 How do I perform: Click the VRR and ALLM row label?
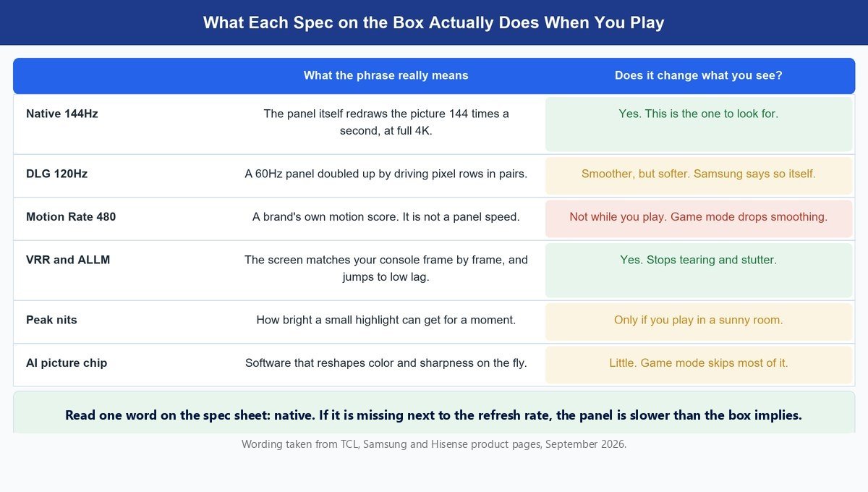68,260
